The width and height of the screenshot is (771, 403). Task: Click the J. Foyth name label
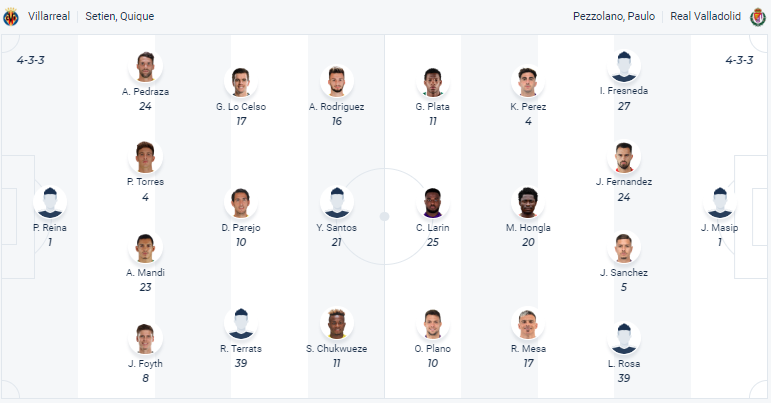point(146,364)
